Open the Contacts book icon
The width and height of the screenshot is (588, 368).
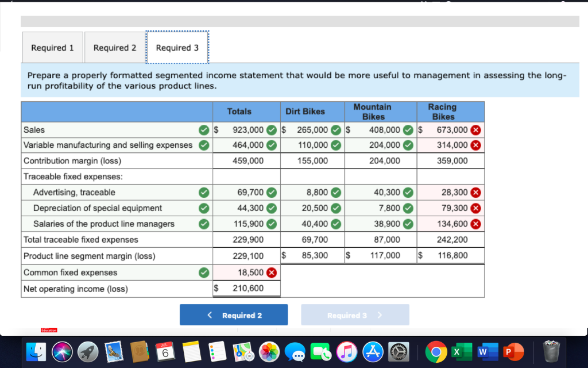tap(140, 352)
